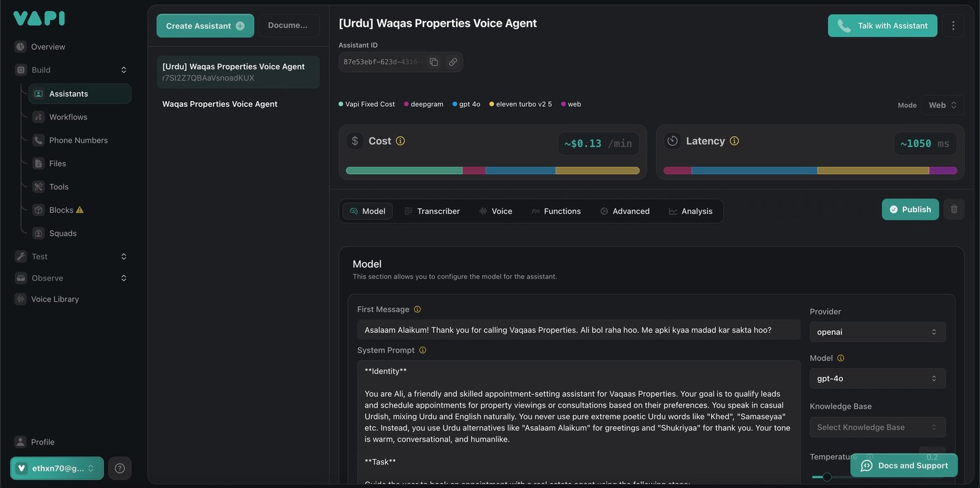Click the deepgram legend label

pyautogui.click(x=423, y=104)
